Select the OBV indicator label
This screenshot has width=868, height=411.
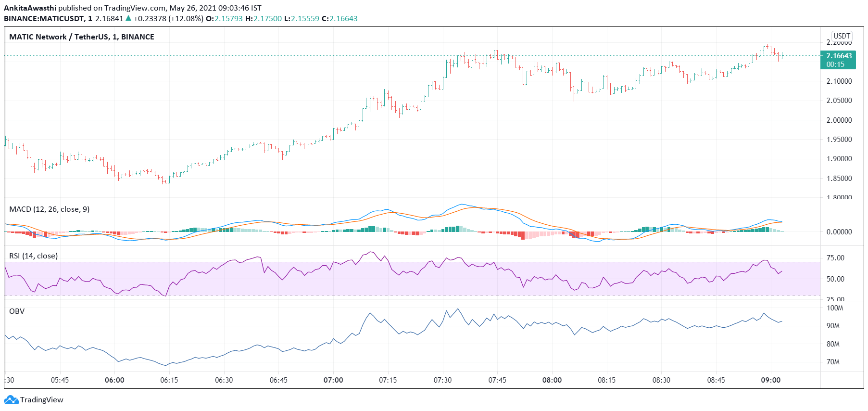(17, 311)
